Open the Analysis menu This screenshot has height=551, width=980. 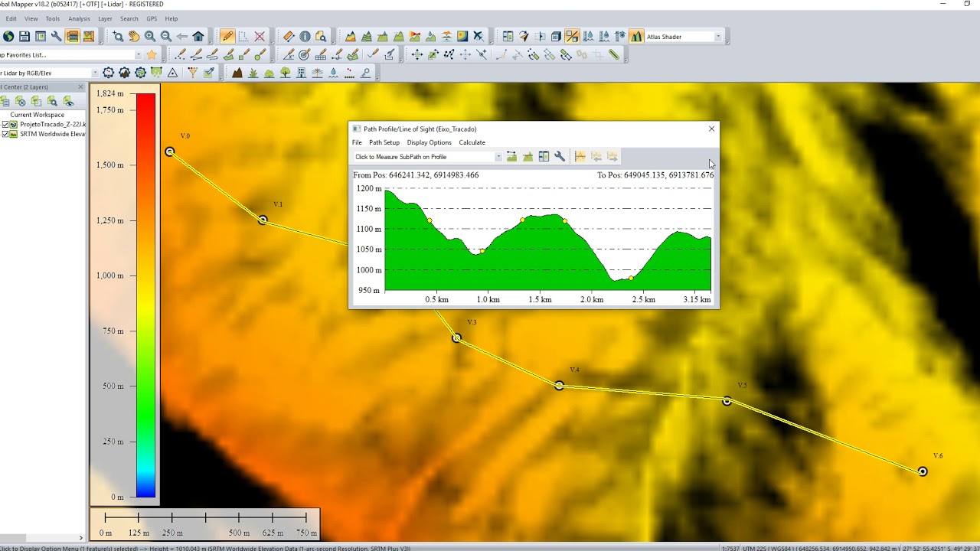tap(79, 18)
